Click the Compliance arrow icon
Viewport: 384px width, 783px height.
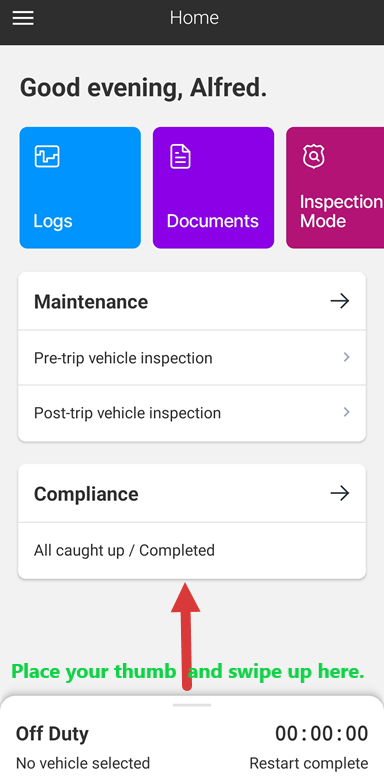pos(340,493)
